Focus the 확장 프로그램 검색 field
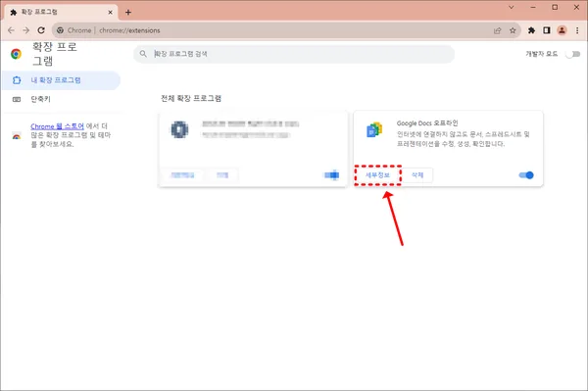The image size is (588, 391). tap(294, 54)
